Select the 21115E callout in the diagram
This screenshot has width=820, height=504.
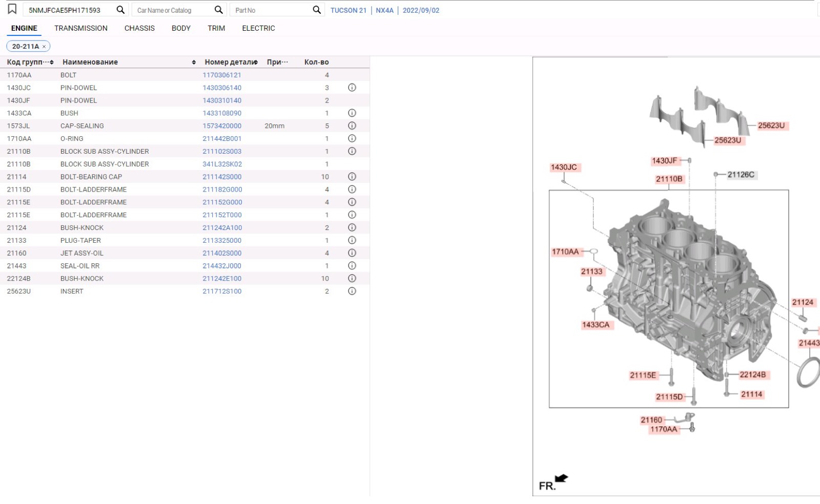point(643,375)
